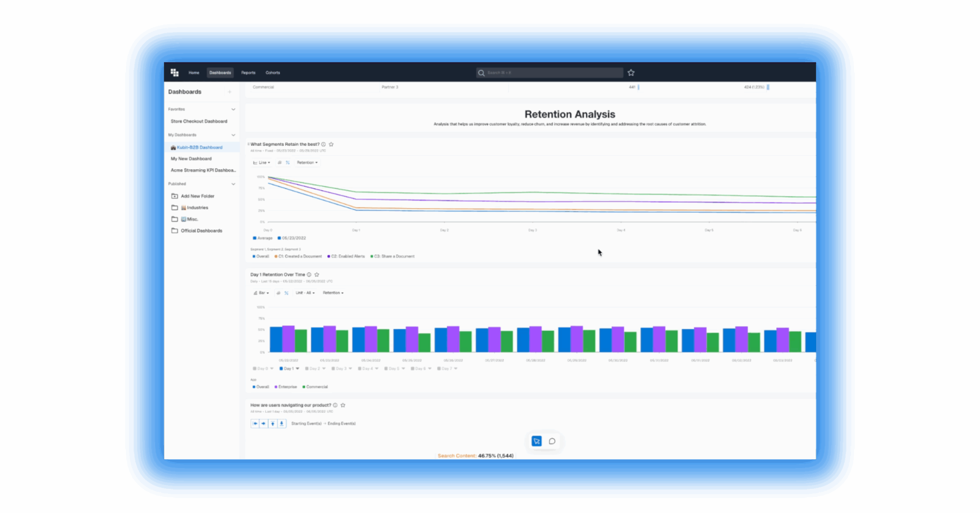Open info icon for What Segments Retain the best
This screenshot has width=980, height=513.
[x=323, y=144]
